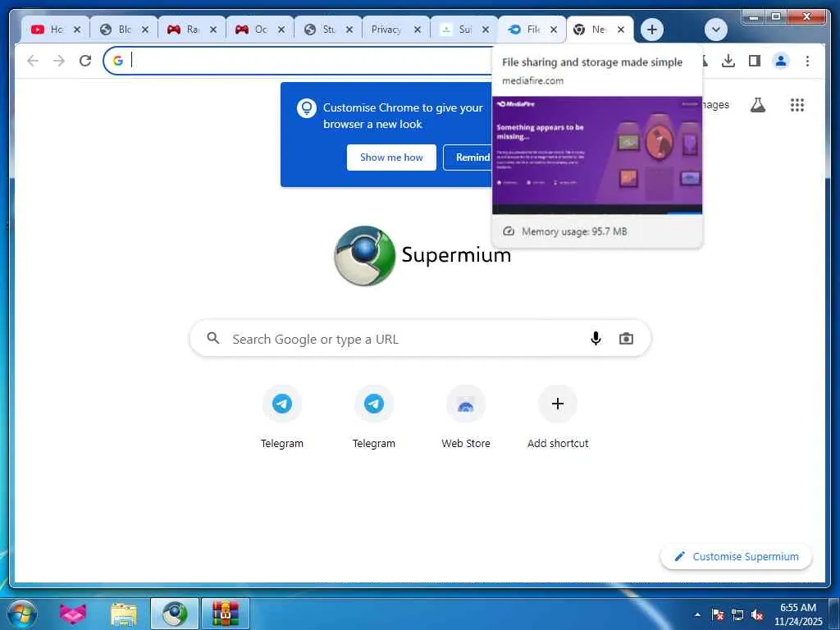Open the Web Store shortcut
The height and width of the screenshot is (630, 840).
click(466, 417)
